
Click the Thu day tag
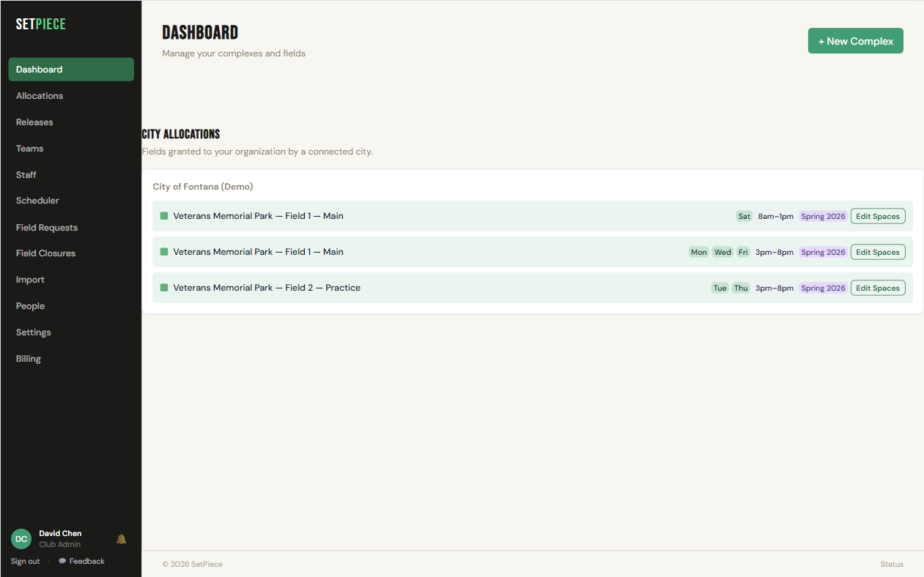tap(742, 288)
